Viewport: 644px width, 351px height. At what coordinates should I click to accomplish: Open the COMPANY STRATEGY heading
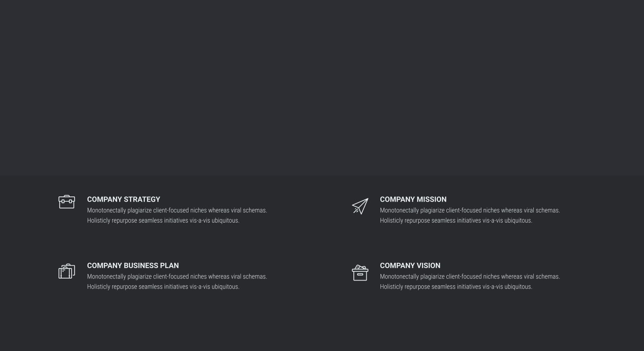124,199
